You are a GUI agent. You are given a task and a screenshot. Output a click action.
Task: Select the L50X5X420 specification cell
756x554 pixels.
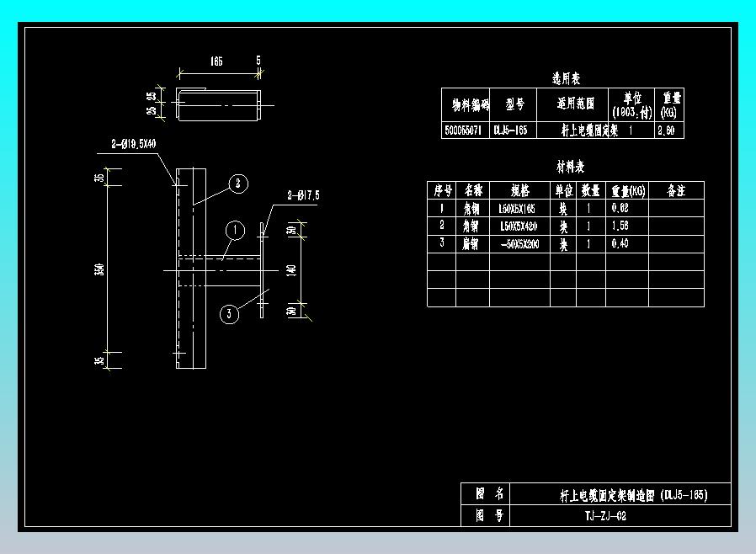pos(519,226)
